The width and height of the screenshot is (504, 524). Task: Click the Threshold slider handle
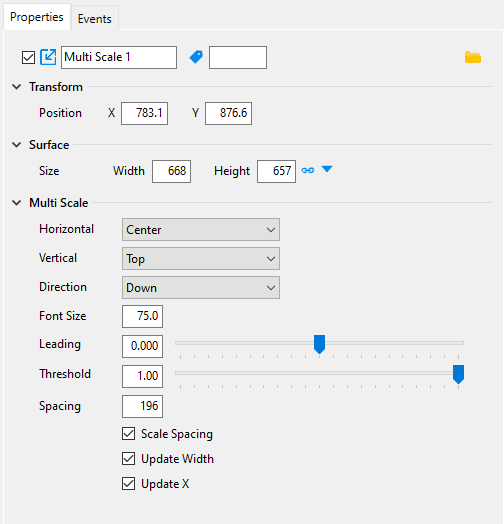point(459,374)
